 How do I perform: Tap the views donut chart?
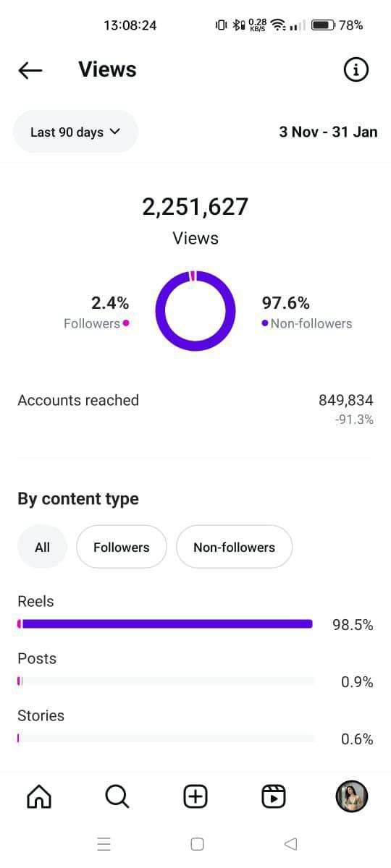(195, 311)
